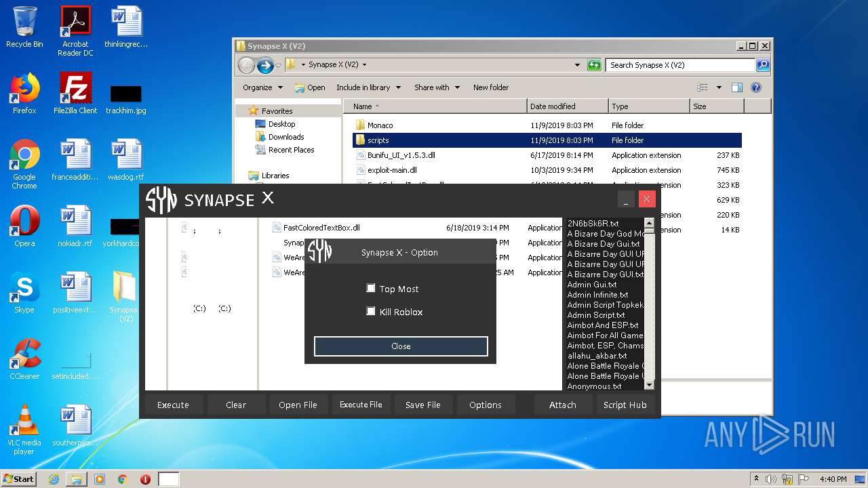868x488 pixels.
Task: Click Internet Explorer taskbar icon
Action: (54, 479)
